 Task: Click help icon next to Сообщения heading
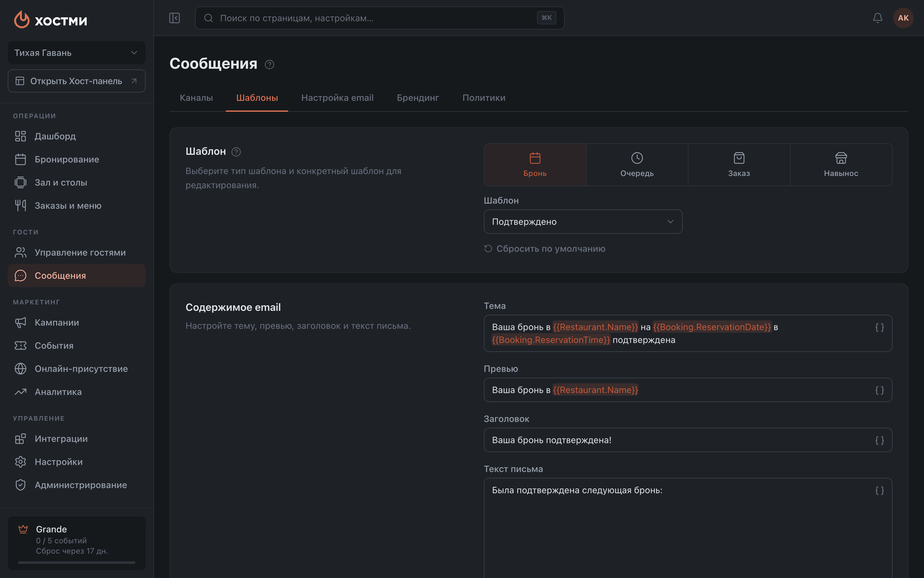[269, 64]
